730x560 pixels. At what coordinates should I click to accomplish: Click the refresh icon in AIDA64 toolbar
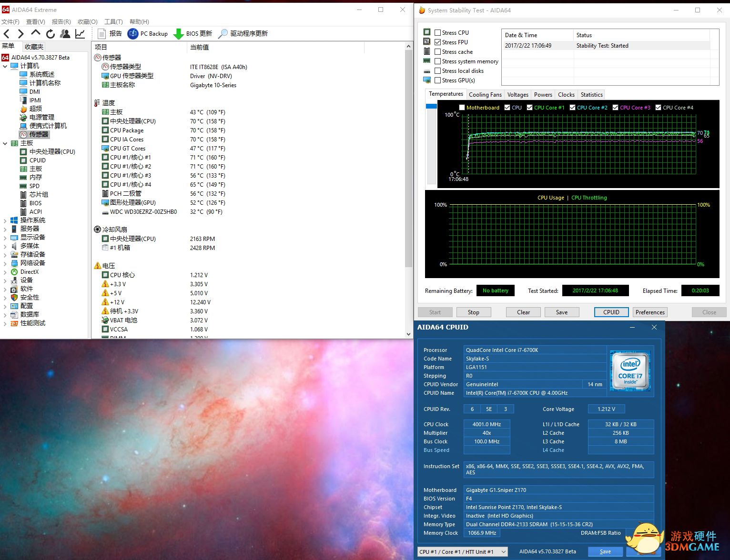50,33
